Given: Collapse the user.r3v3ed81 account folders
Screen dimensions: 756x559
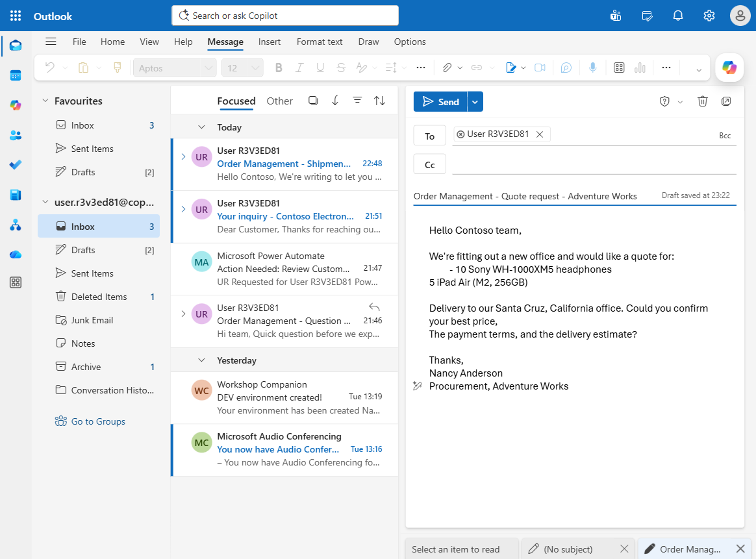Looking at the screenshot, I should [x=45, y=202].
